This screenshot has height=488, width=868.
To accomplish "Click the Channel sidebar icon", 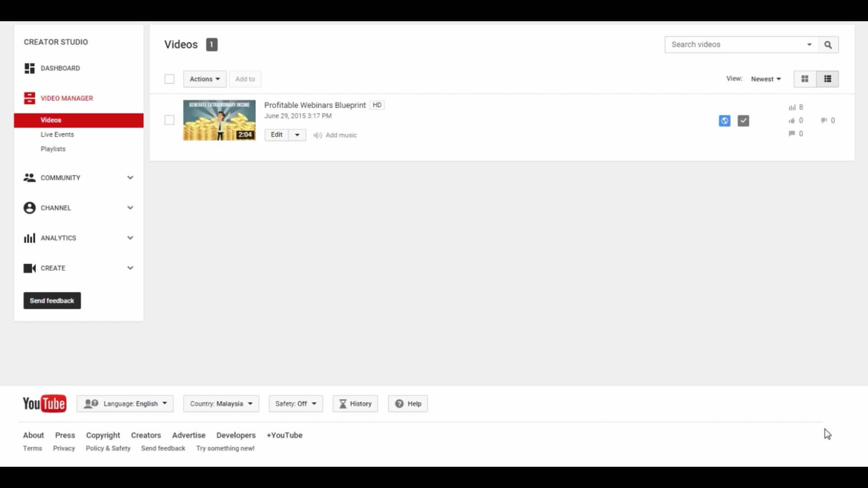I will tap(29, 208).
